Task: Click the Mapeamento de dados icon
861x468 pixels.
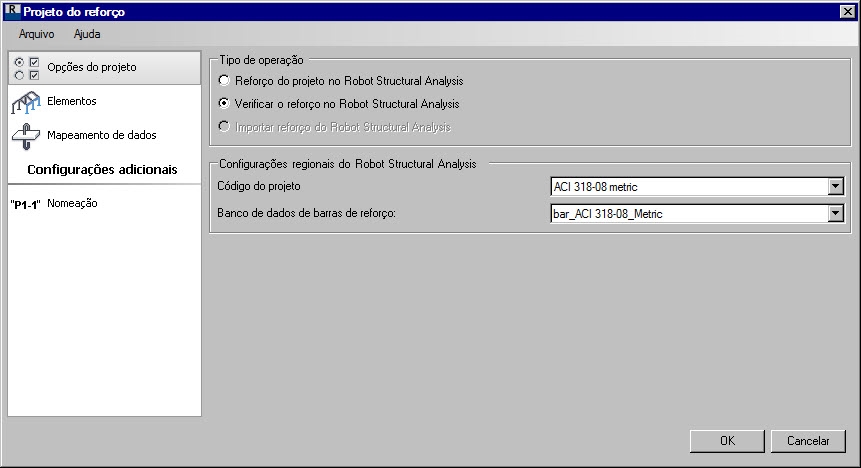Action: 26,136
